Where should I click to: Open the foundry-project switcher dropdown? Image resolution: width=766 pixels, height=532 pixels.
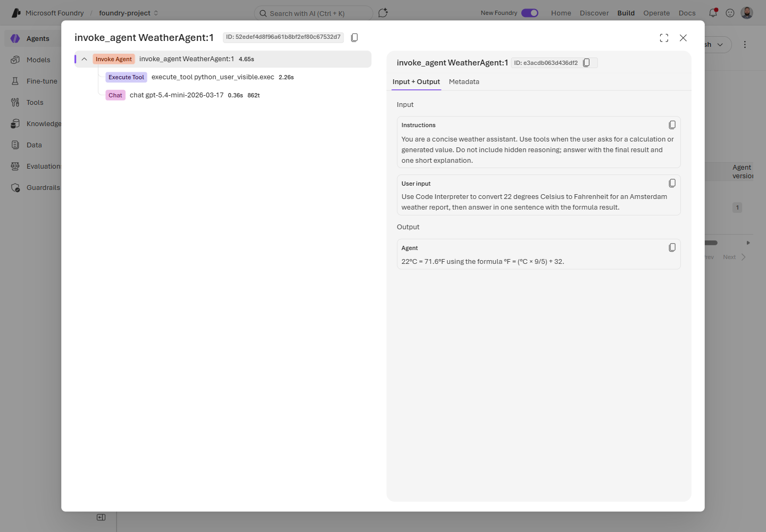click(x=128, y=13)
